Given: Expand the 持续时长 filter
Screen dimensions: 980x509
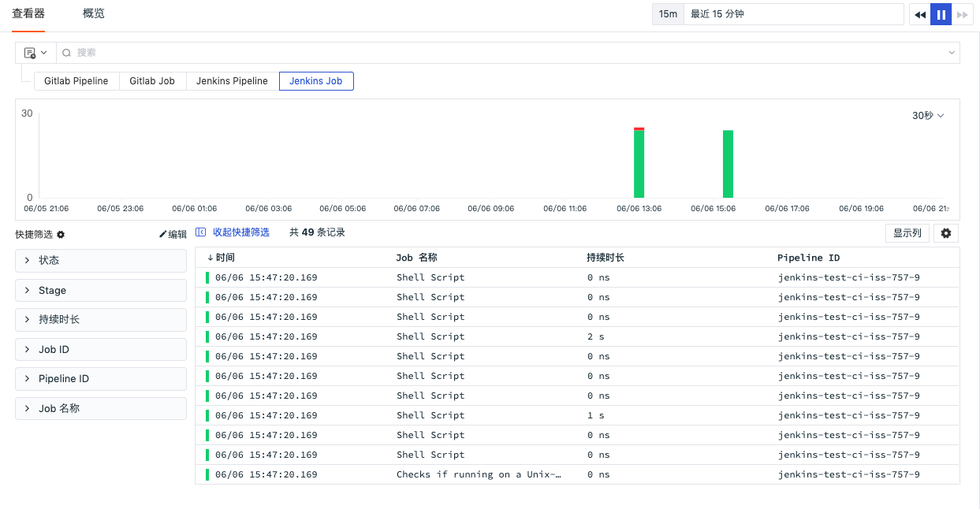Looking at the screenshot, I should (x=101, y=320).
